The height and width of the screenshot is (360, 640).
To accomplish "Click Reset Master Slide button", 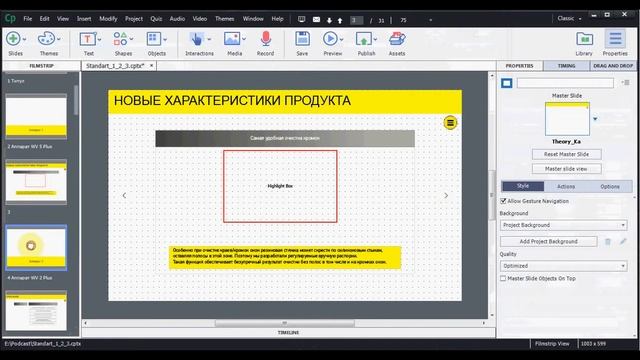I will click(x=566, y=154).
